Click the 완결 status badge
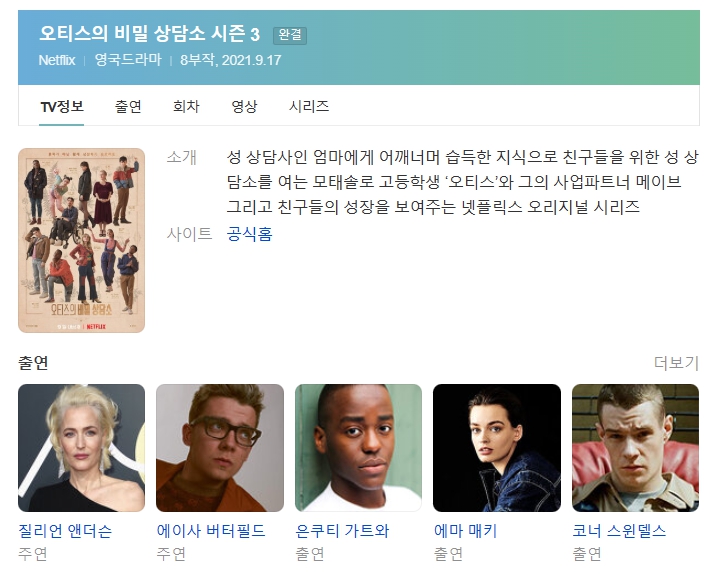 point(290,35)
